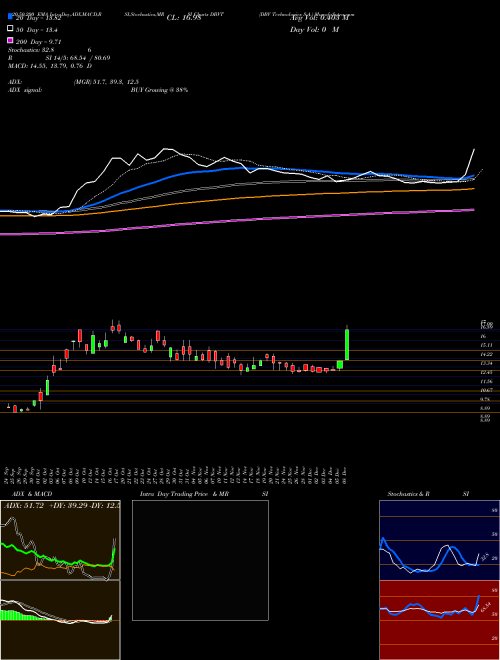Open the MACD histogram chart panel
Viewport: 500px width, 660px height.
pos(60,620)
